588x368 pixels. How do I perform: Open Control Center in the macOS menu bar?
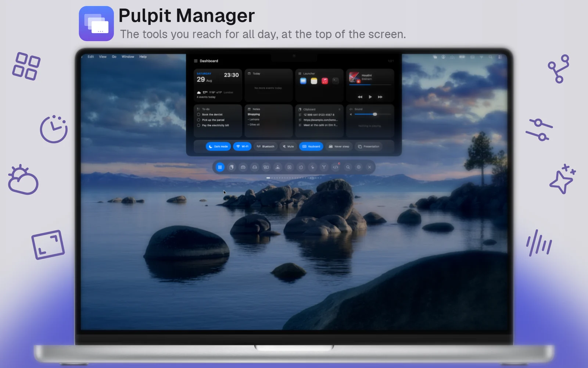500,57
